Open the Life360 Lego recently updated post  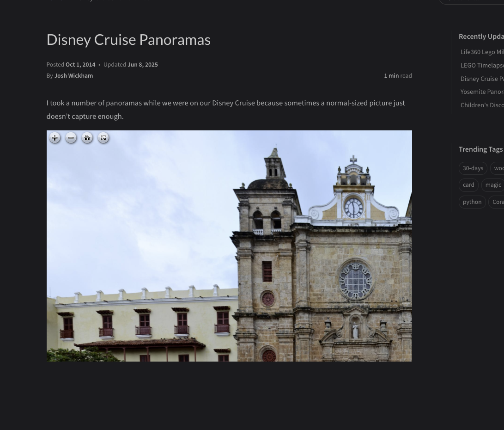482,52
